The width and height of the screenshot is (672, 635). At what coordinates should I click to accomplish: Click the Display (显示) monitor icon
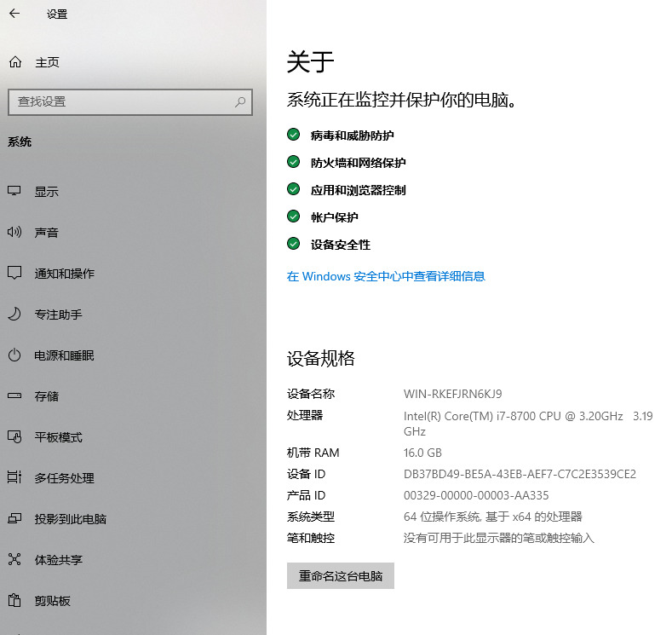(x=14, y=192)
